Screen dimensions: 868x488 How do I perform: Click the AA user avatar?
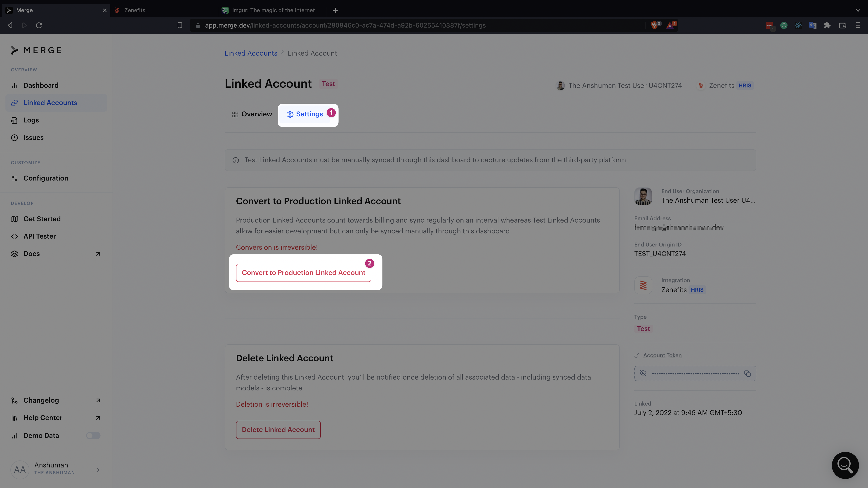pyautogui.click(x=19, y=470)
